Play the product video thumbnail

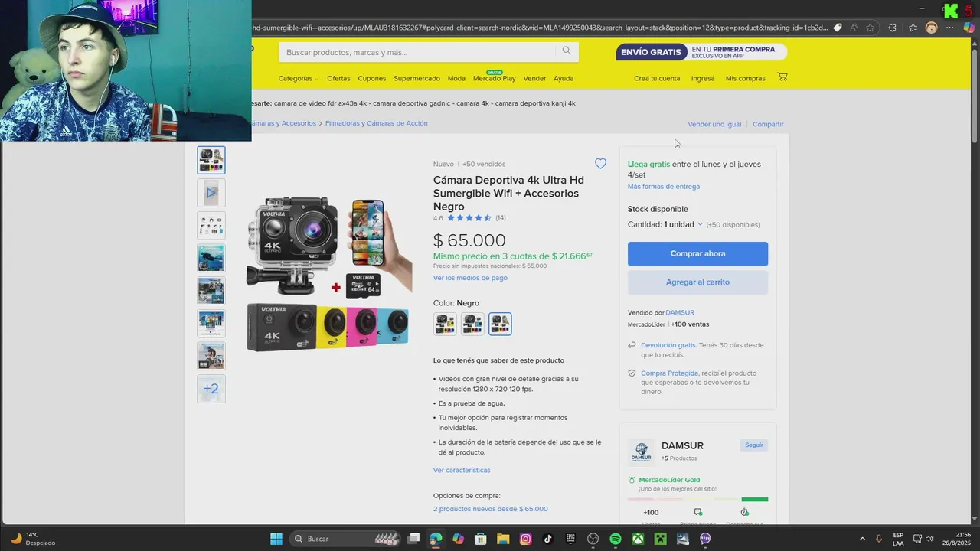[x=211, y=193]
